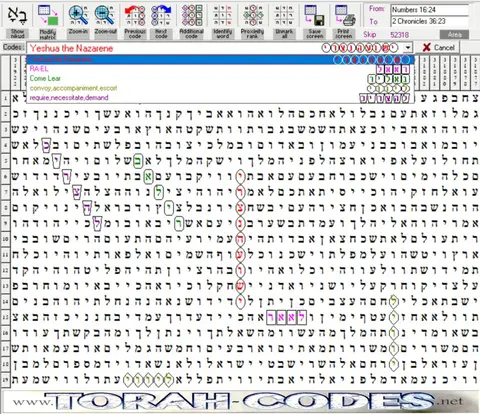Choose convoy,accompaniment,escort code entry
The width and height of the screenshot is (480, 414).
point(220,88)
